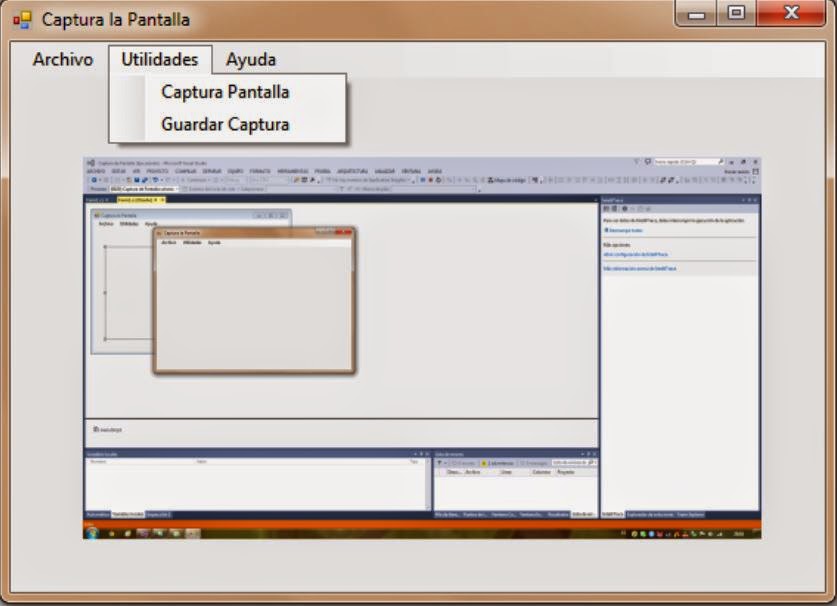837x606 pixels.
Task: Click the Windows Start button
Action: point(95,534)
